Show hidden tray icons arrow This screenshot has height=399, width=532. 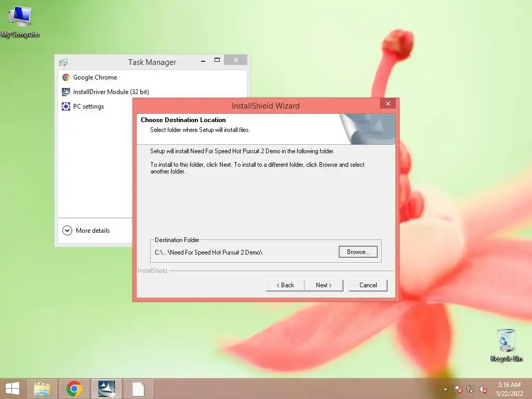pyautogui.click(x=445, y=389)
